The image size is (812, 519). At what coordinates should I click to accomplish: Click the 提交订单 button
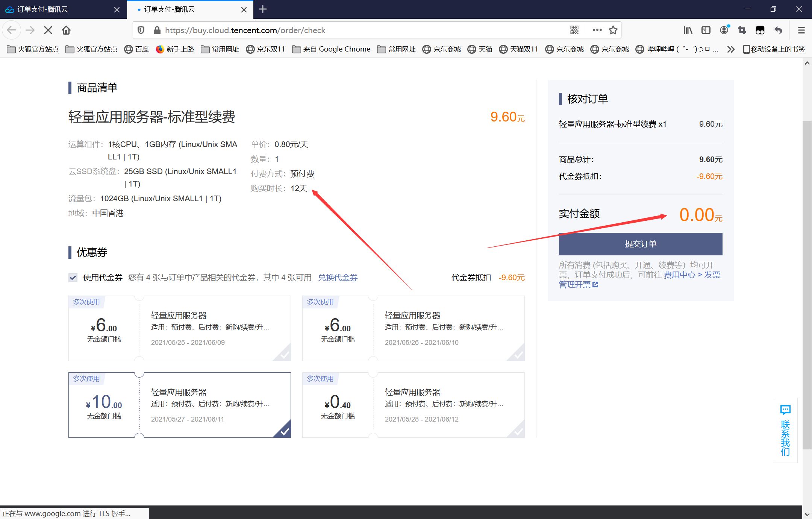pos(640,244)
